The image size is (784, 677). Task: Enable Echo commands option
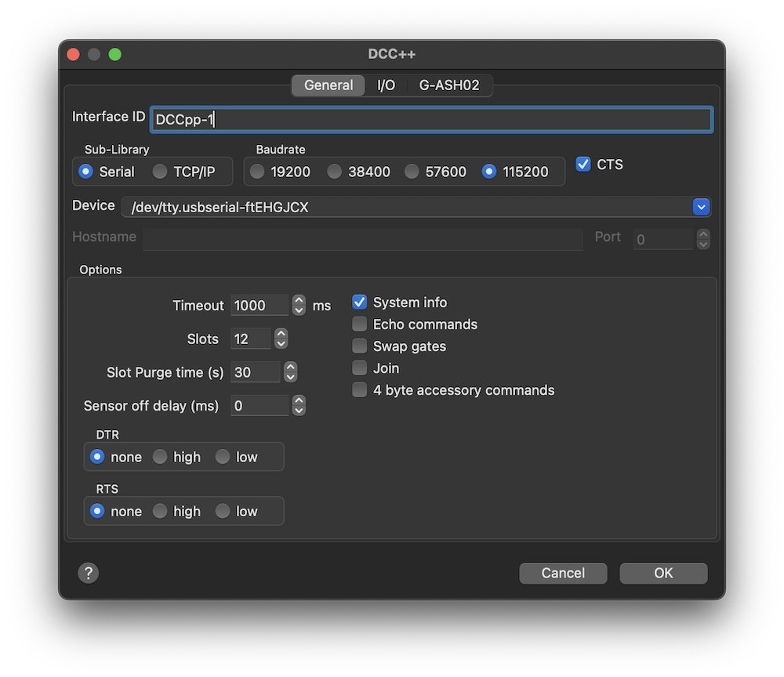click(x=360, y=324)
